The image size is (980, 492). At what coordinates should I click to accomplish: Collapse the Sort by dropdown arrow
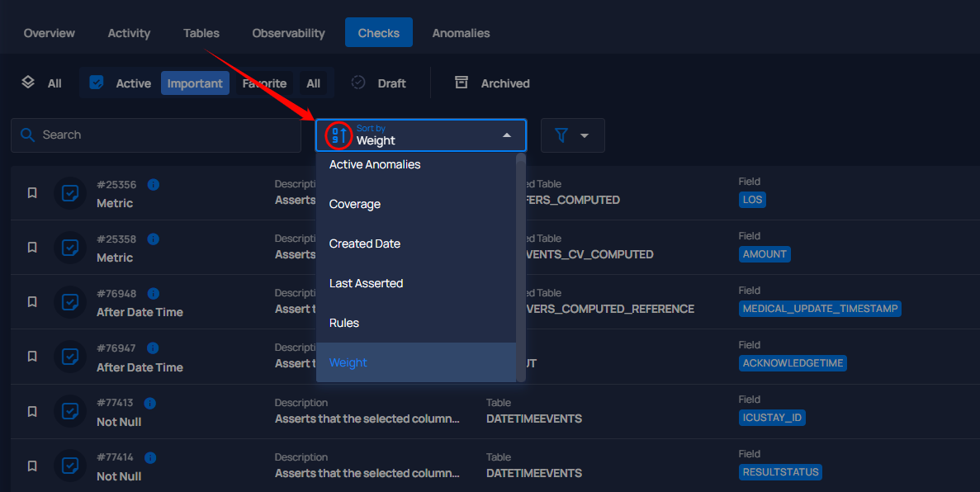(x=507, y=135)
